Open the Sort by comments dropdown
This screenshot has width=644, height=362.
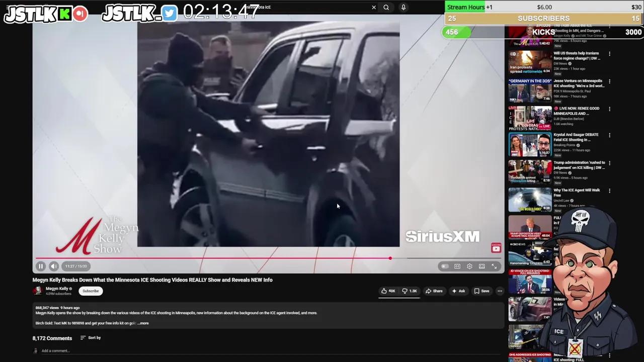coord(91,338)
